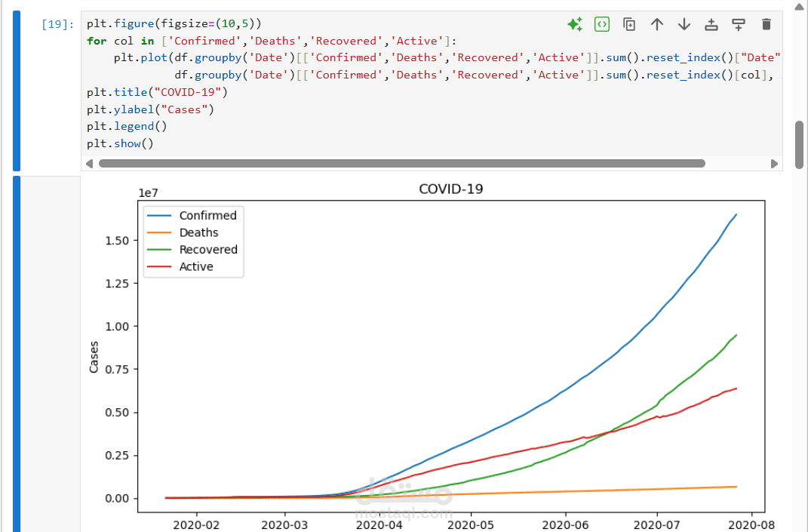Viewport: 808px width, 532px height.
Task: Click the 2020-07 x-axis tick label
Action: 656,525
